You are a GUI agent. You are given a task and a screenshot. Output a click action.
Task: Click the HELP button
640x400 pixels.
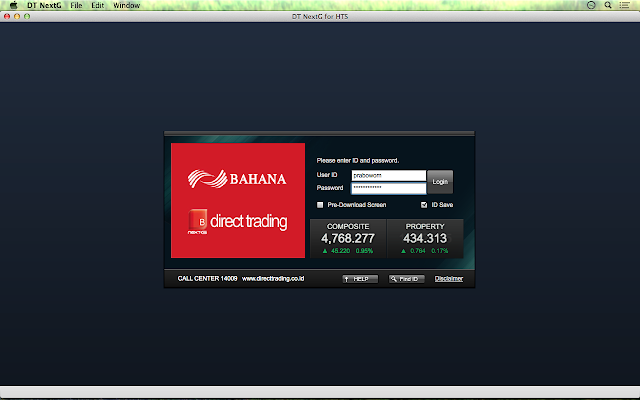[x=360, y=279]
